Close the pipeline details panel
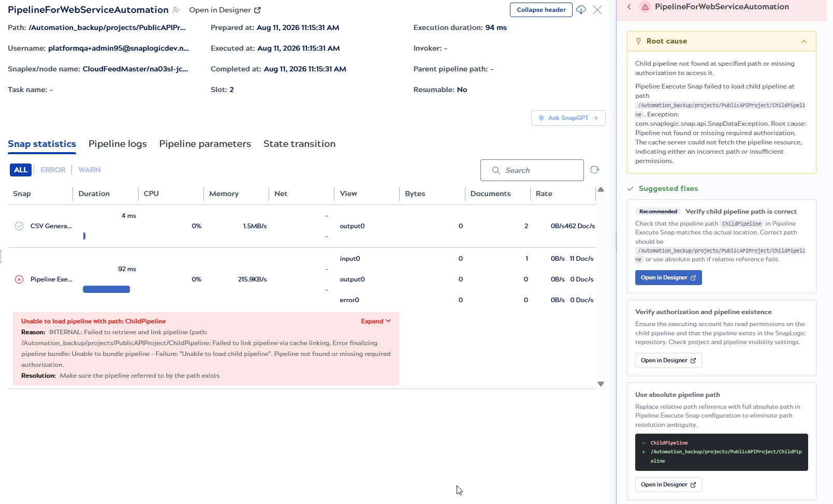 point(597,10)
